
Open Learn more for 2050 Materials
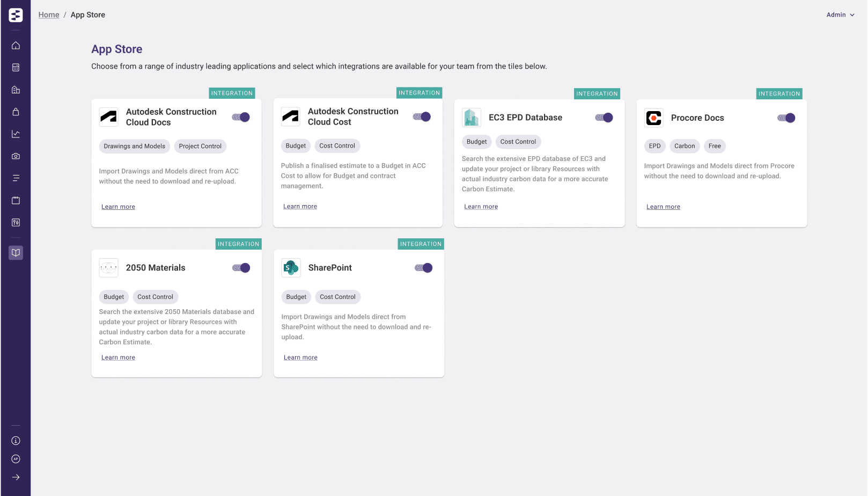click(x=118, y=358)
